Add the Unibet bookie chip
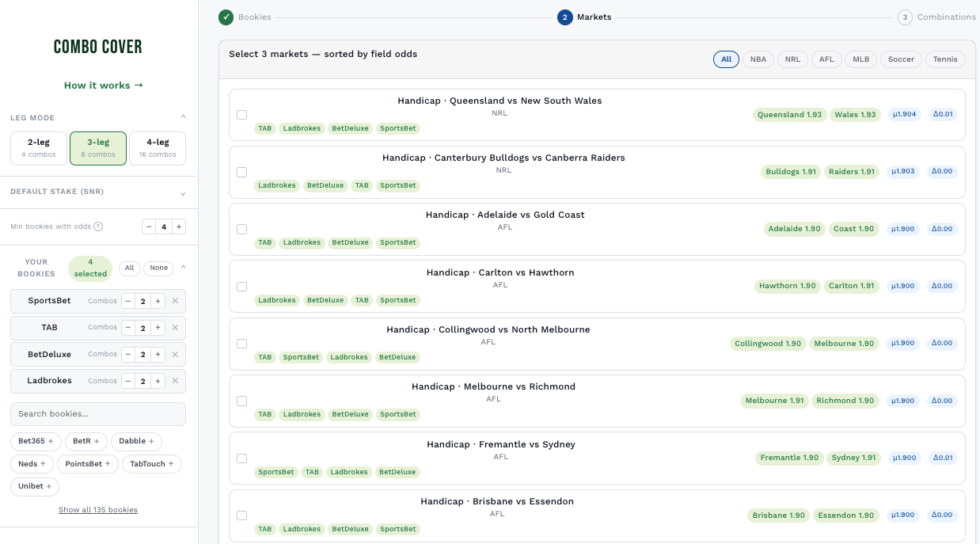 35,486
